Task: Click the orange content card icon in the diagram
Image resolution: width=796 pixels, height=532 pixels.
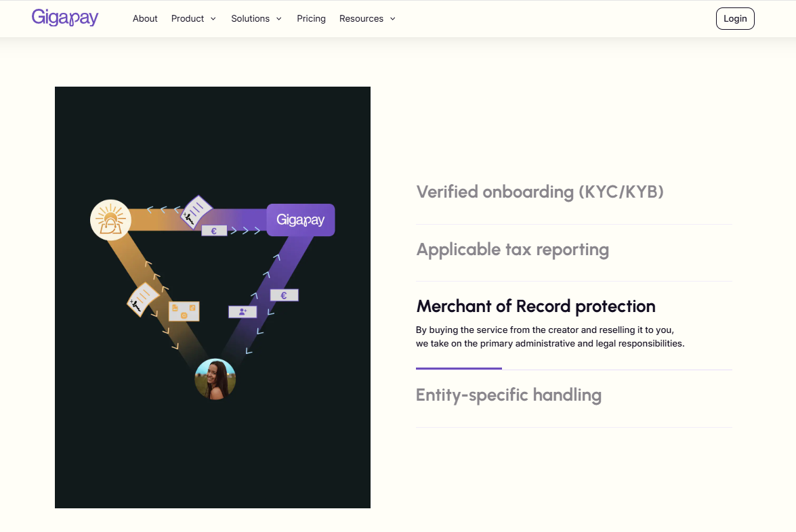Action: [x=184, y=311]
